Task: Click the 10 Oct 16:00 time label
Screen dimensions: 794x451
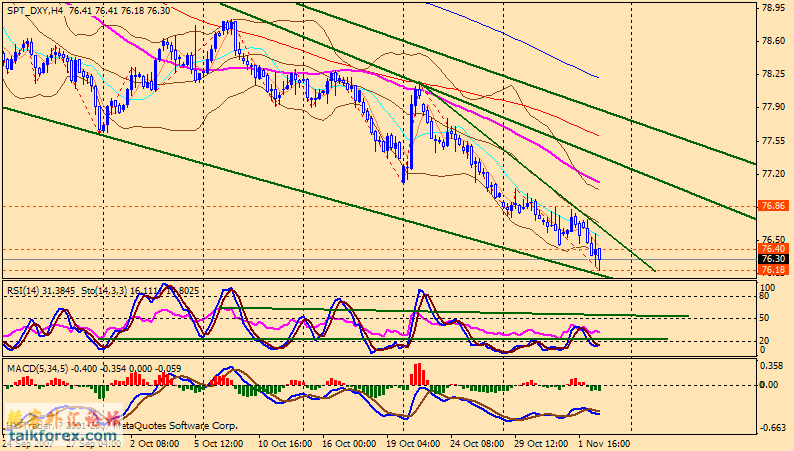Action: (285, 443)
